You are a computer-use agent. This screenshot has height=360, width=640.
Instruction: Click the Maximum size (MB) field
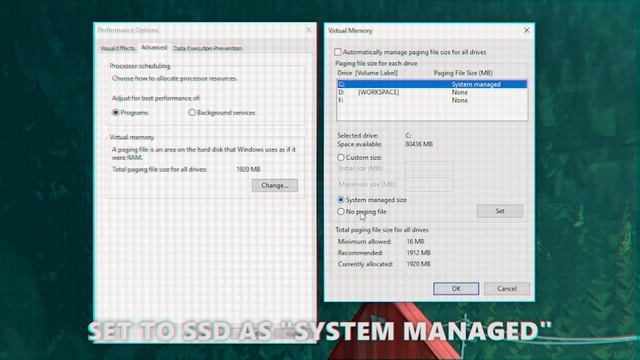point(429,184)
